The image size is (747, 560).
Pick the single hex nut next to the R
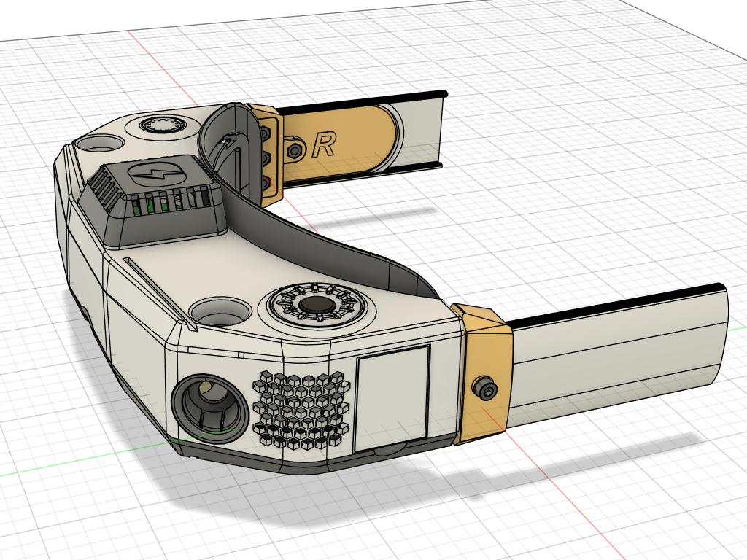pos(294,151)
